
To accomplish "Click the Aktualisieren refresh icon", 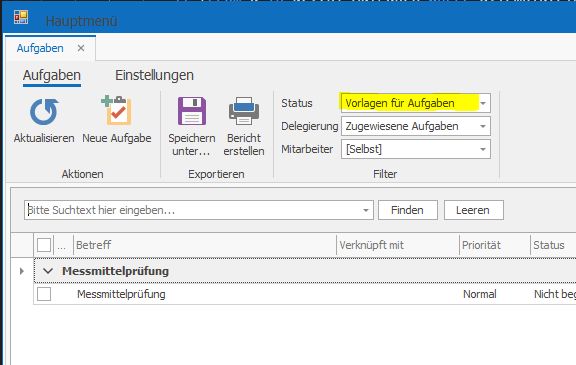I will pyautogui.click(x=44, y=112).
